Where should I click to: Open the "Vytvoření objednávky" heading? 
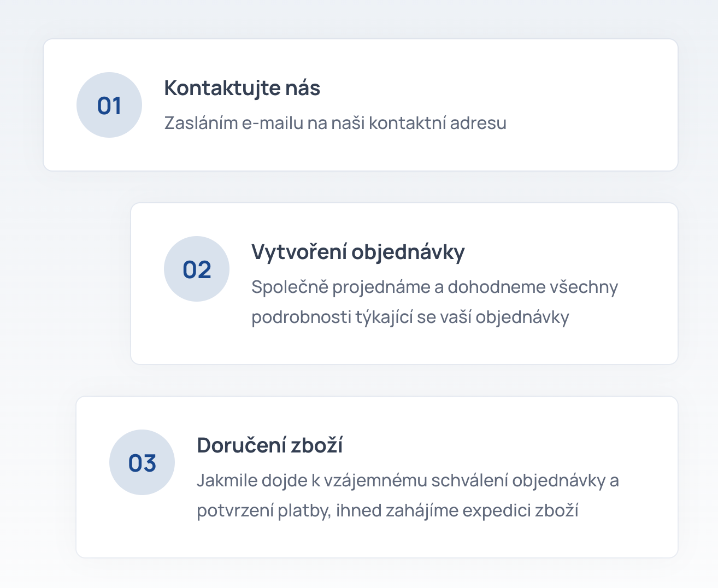(358, 252)
